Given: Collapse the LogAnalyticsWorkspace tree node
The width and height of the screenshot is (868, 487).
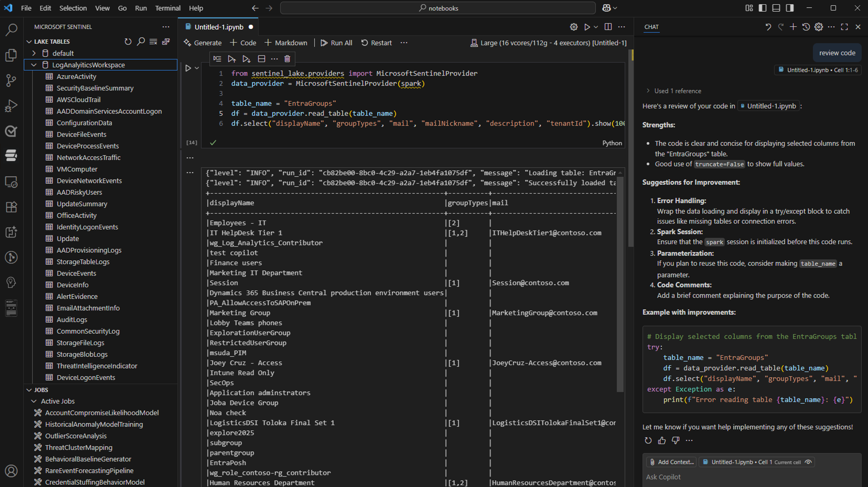Looking at the screenshot, I should (x=34, y=65).
